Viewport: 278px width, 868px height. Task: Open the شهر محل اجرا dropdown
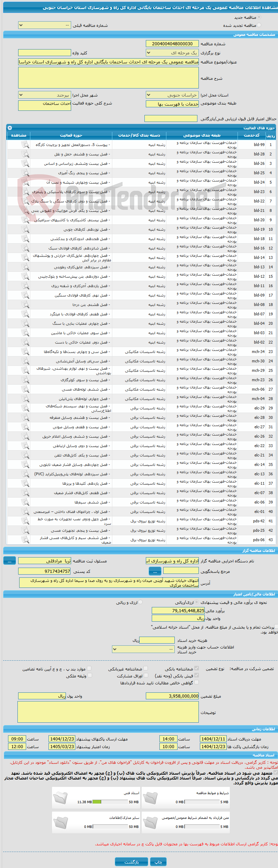pos(45,95)
